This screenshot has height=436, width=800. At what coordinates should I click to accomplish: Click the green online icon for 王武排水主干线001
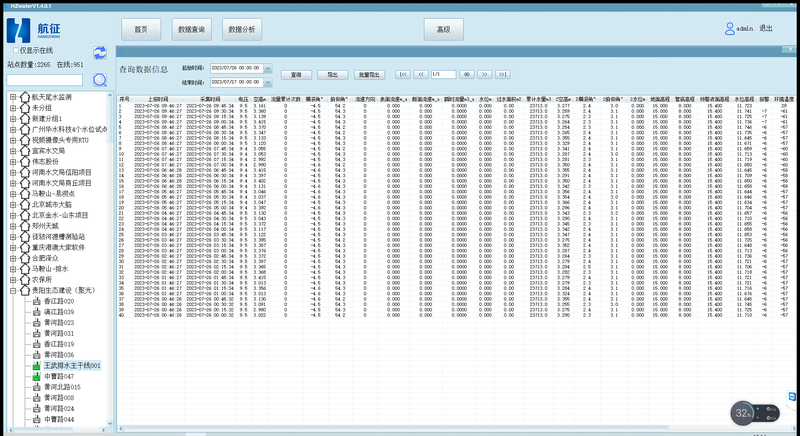(x=37, y=366)
